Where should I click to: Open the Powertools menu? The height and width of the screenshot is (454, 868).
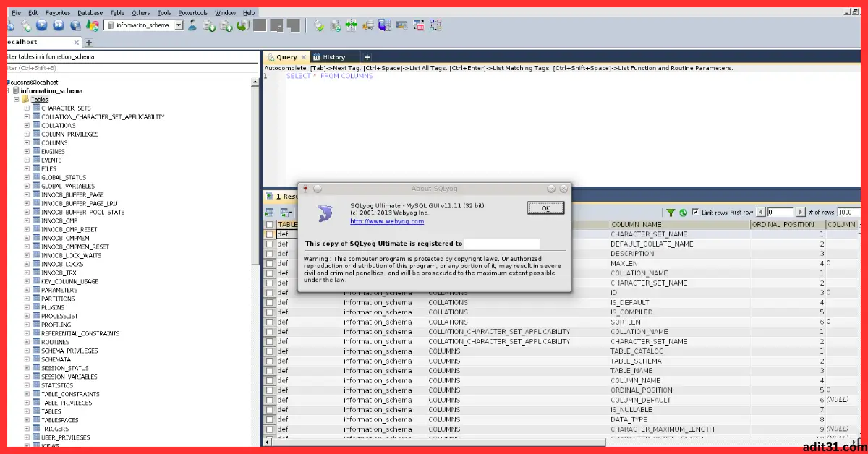(x=192, y=13)
